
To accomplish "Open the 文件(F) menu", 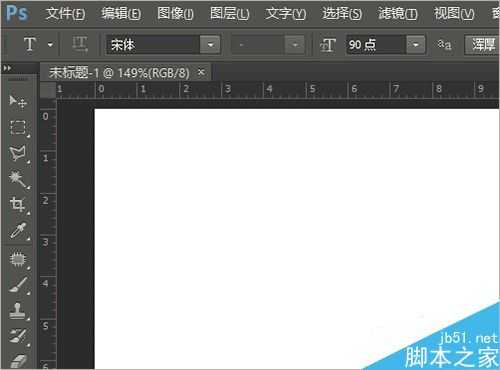I will tap(65, 14).
